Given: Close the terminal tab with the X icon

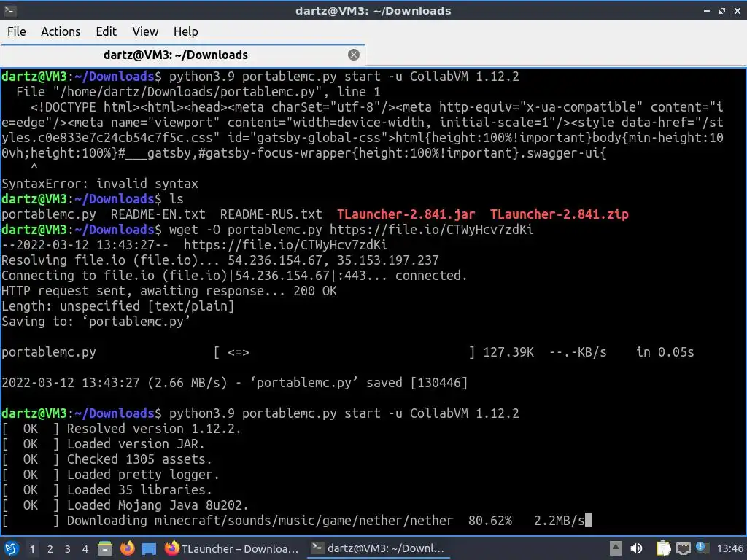Looking at the screenshot, I should coord(354,55).
